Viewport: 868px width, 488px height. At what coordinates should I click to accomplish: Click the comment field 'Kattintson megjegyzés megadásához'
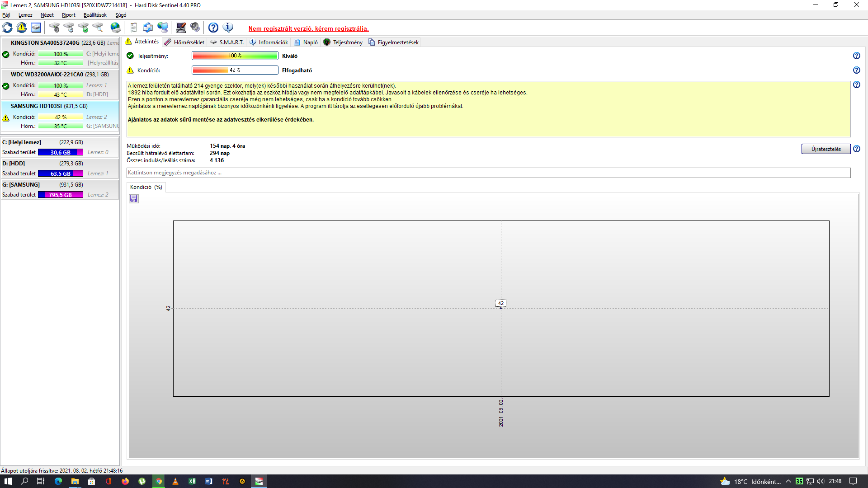[x=488, y=173]
